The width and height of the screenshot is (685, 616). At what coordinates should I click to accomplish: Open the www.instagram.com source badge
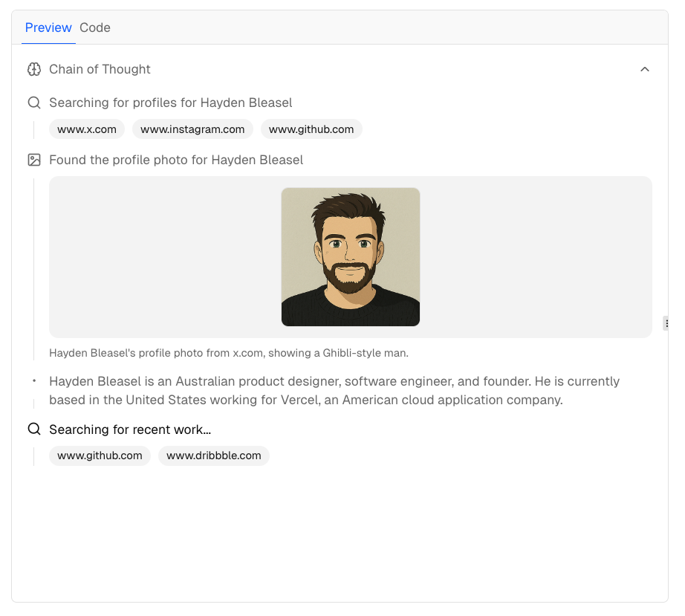[192, 129]
